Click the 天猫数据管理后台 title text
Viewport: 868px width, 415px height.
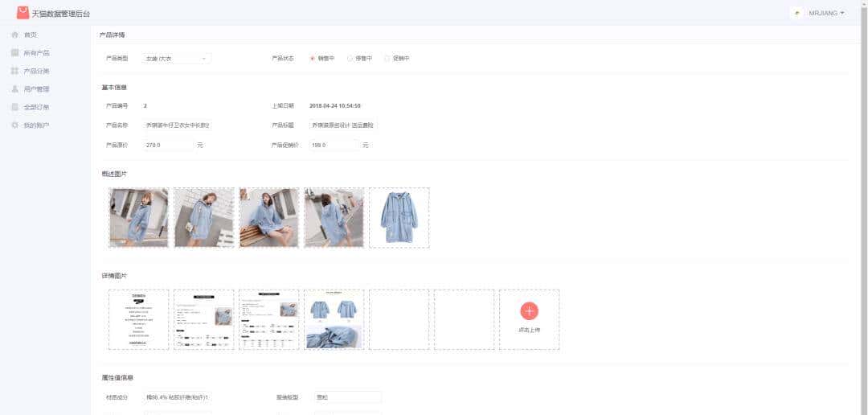pyautogui.click(x=61, y=14)
